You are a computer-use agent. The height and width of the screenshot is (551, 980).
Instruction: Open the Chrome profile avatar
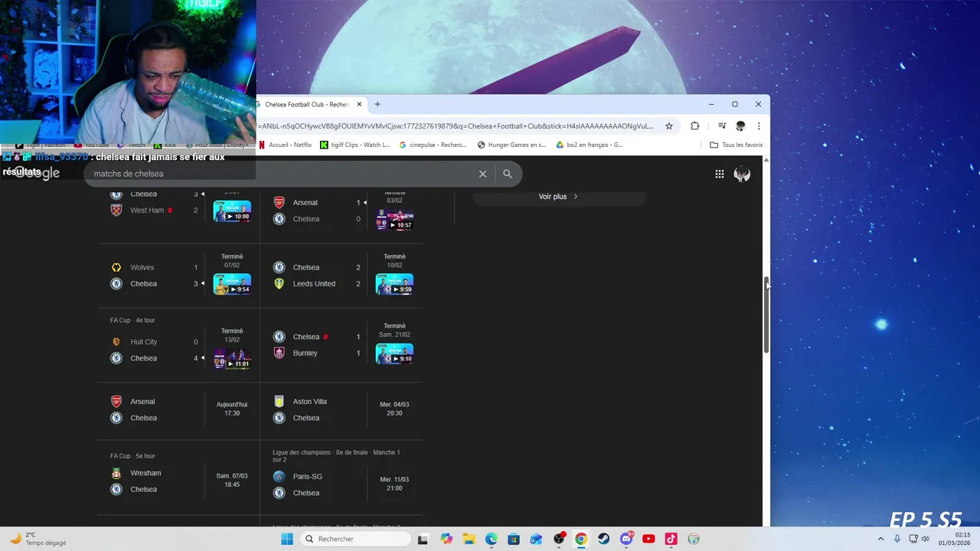740,126
